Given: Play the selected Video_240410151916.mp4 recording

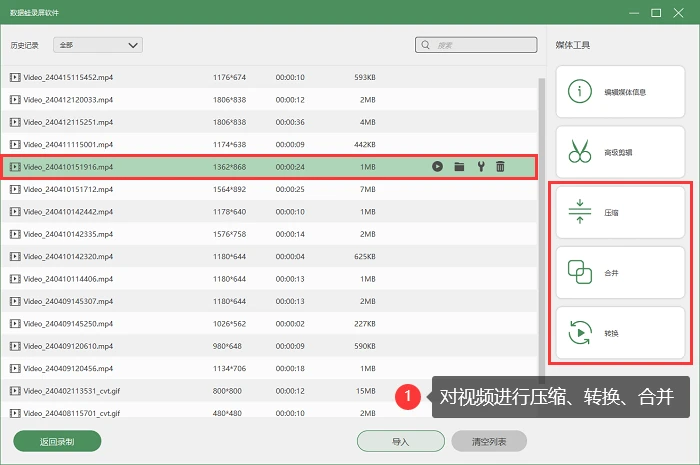Looking at the screenshot, I should pos(437,167).
